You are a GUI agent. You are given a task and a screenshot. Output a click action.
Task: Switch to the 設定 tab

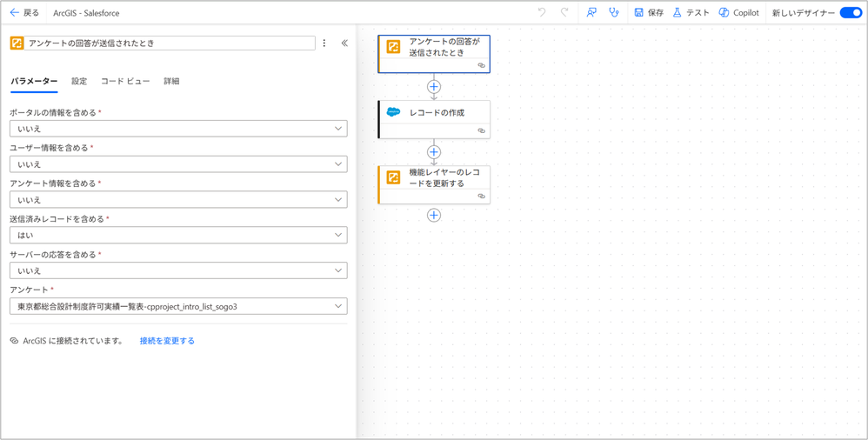(x=79, y=81)
